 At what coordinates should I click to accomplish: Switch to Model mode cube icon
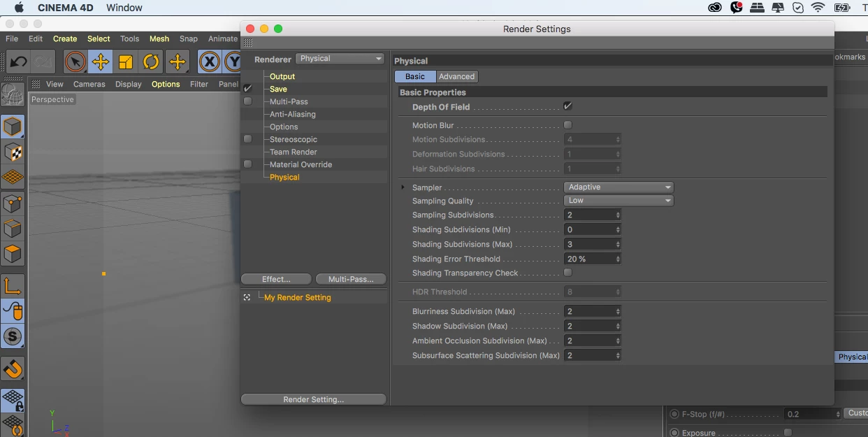pos(13,127)
